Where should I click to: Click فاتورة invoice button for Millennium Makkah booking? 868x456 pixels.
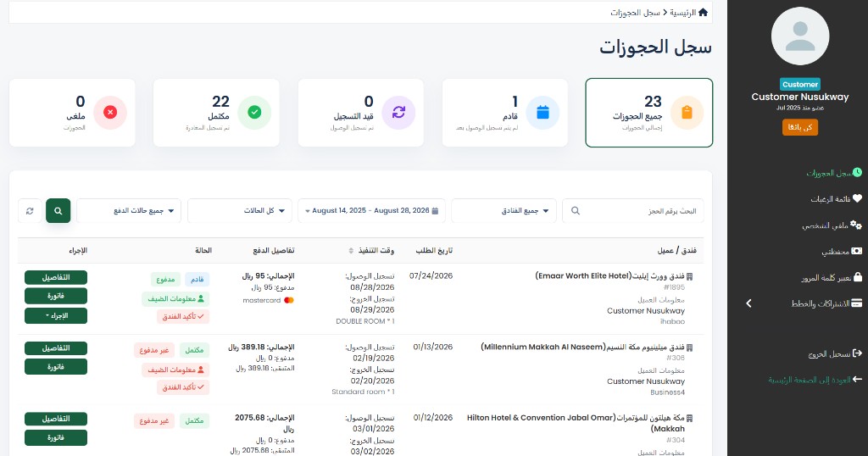[x=56, y=367]
